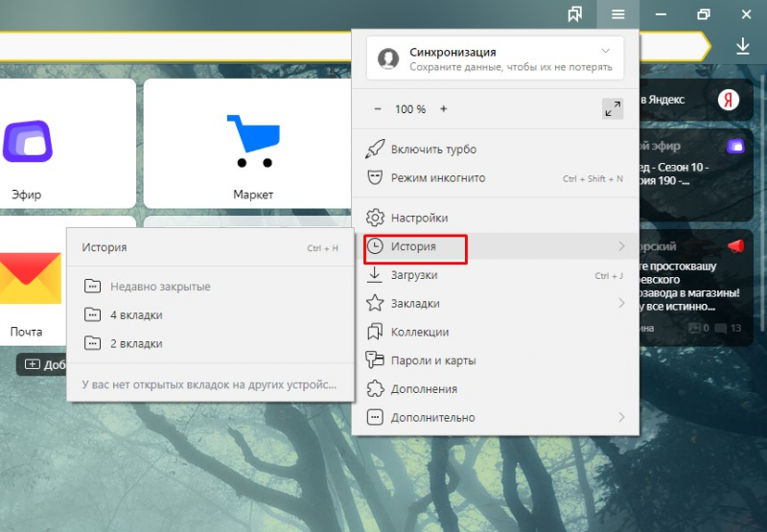Click the puzzle icon for Дополнения
767x532 pixels.
(x=375, y=389)
